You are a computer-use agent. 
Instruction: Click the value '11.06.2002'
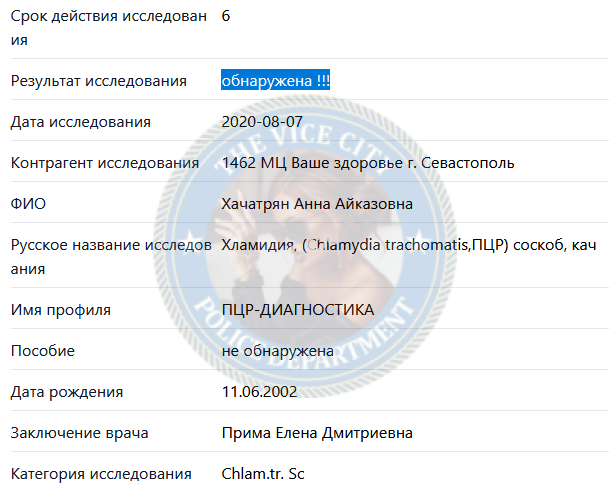[259, 391]
